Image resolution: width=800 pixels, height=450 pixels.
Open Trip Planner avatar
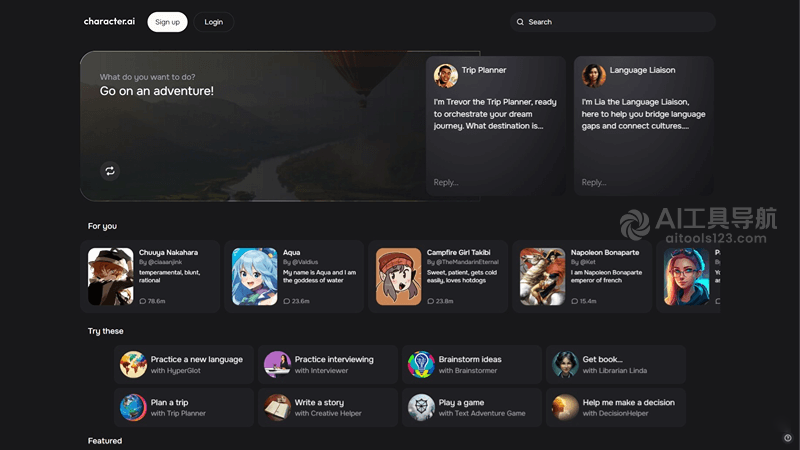445,76
